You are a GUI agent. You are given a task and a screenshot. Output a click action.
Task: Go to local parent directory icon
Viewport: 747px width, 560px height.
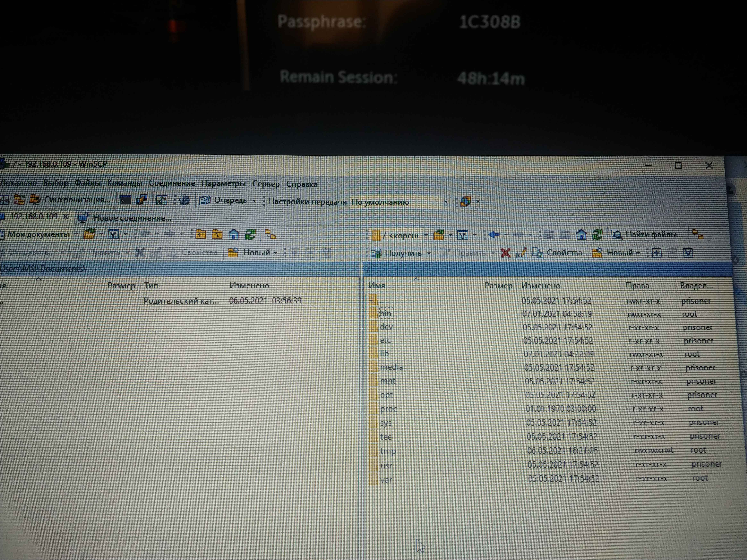tap(201, 234)
